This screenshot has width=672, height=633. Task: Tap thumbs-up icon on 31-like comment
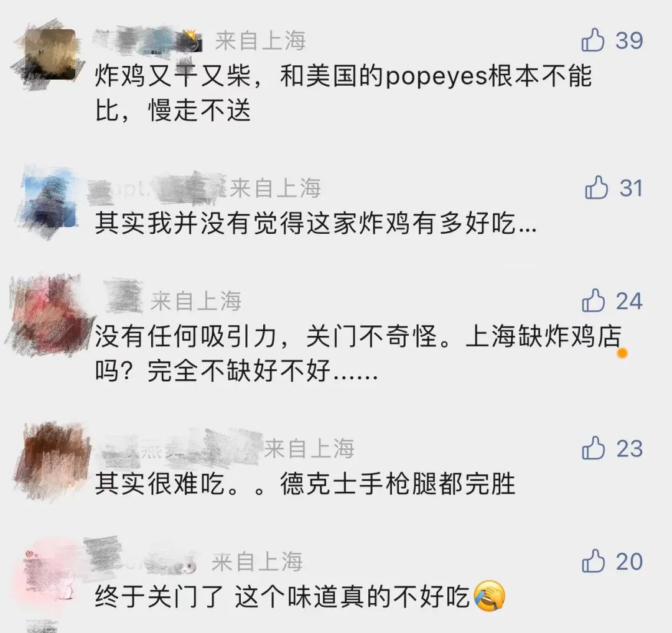(597, 187)
